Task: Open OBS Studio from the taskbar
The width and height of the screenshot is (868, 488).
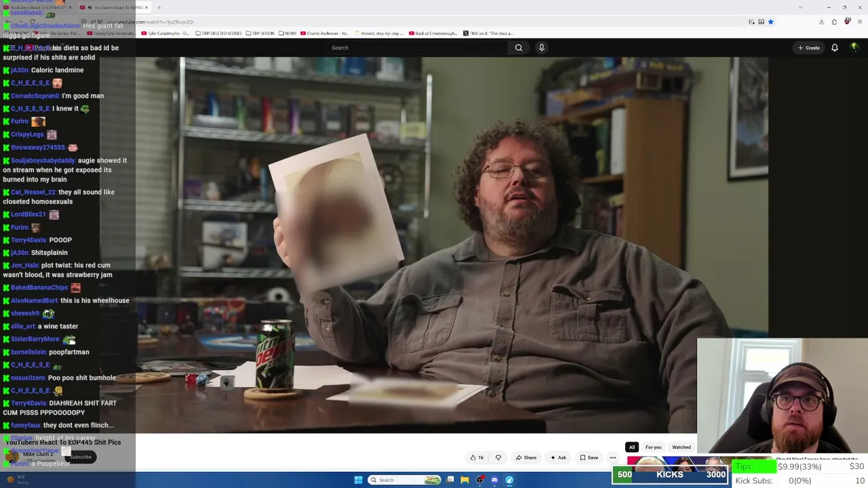Action: point(480,480)
